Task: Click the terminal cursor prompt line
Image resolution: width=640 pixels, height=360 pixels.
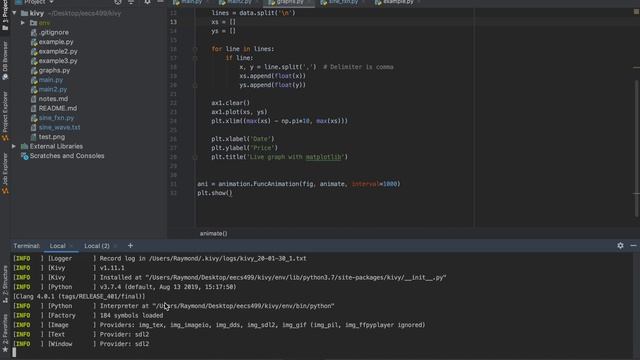Action: point(14,353)
